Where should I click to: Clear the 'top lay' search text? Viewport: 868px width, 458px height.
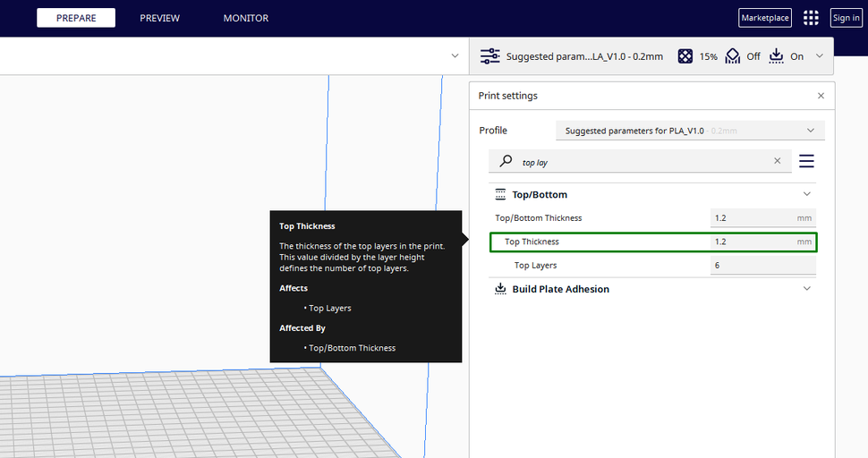778,161
